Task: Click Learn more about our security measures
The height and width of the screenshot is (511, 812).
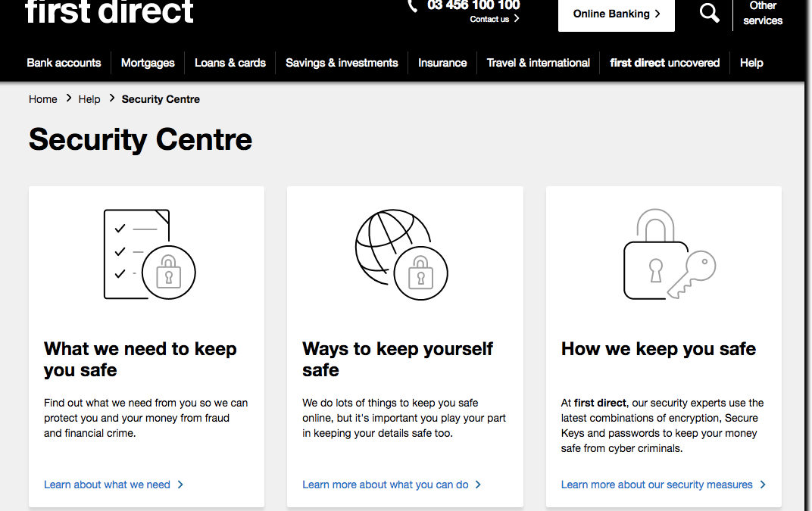Action: [x=657, y=485]
